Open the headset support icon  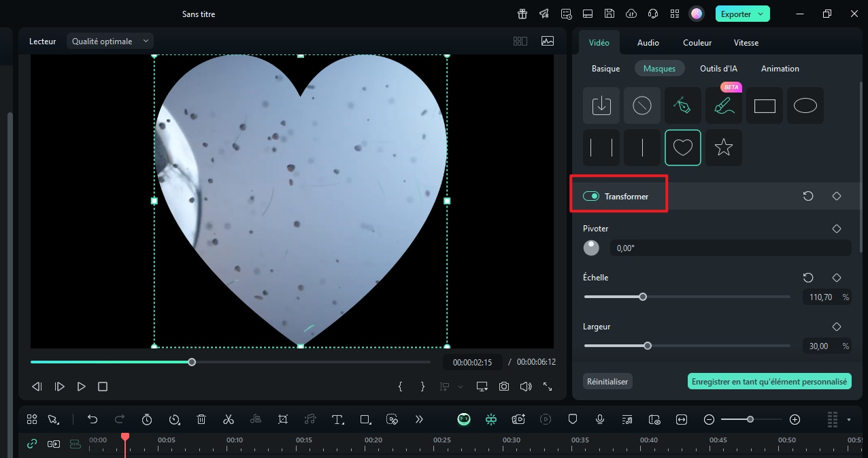[653, 14]
